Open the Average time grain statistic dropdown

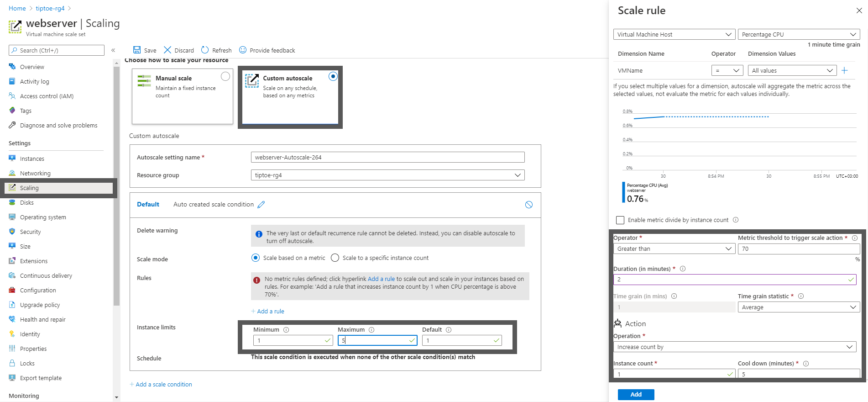pos(799,307)
